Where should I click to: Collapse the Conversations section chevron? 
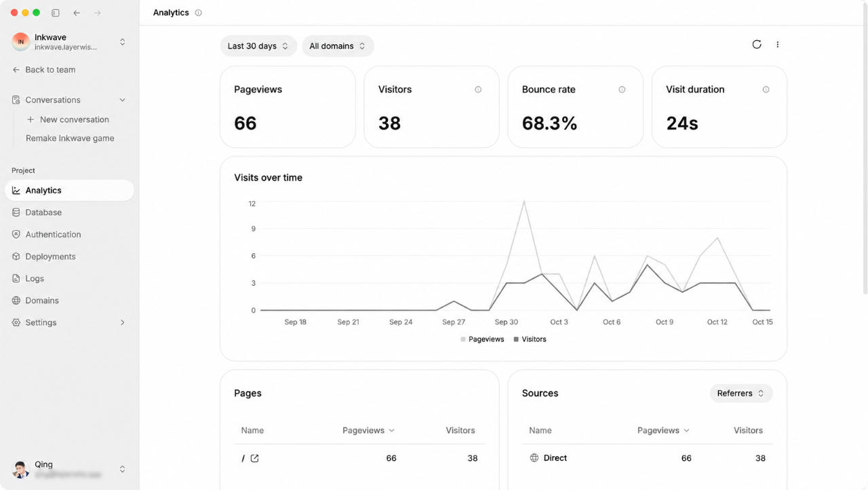pyautogui.click(x=122, y=100)
